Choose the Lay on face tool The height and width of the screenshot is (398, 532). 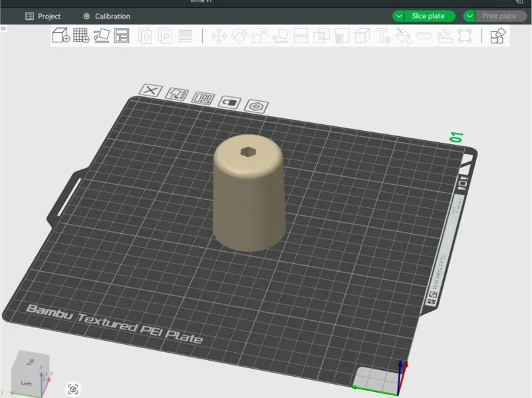pos(281,36)
